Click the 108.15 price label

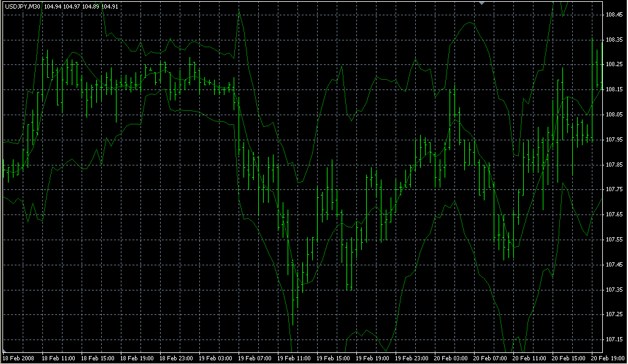pyautogui.click(x=614, y=89)
